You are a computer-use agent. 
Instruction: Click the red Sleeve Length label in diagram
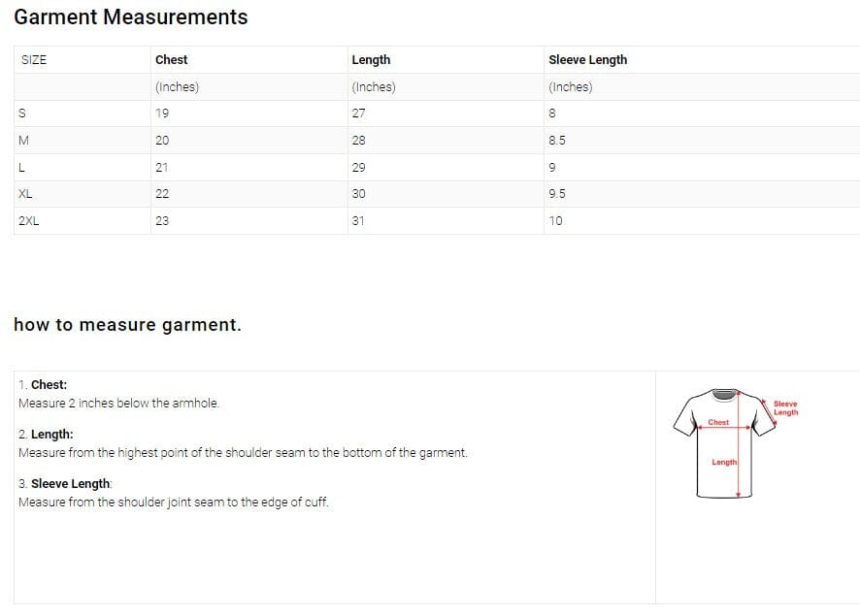tap(785, 407)
